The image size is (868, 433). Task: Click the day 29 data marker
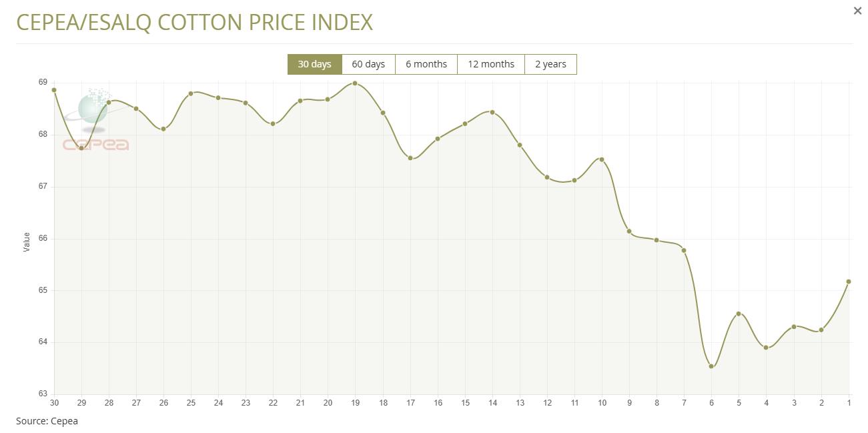coord(81,148)
